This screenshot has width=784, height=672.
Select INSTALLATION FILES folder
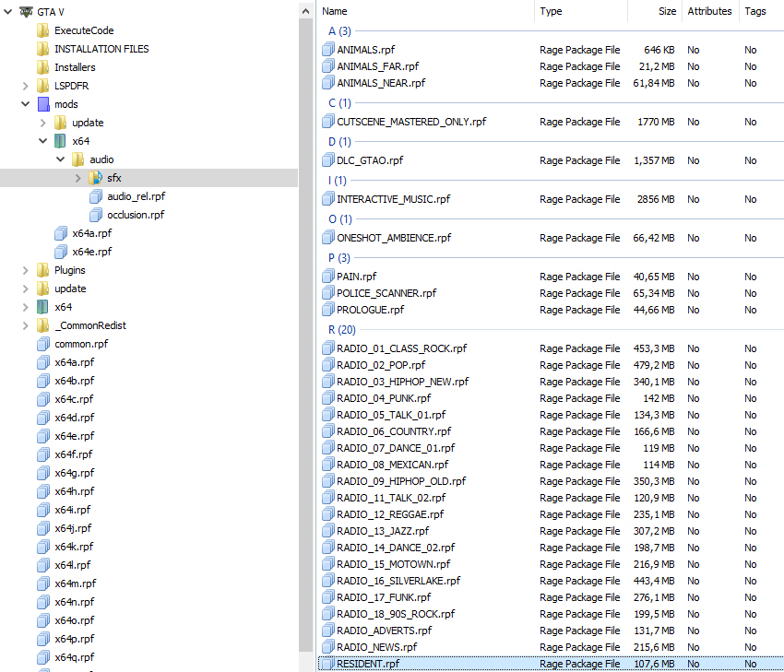tap(101, 49)
